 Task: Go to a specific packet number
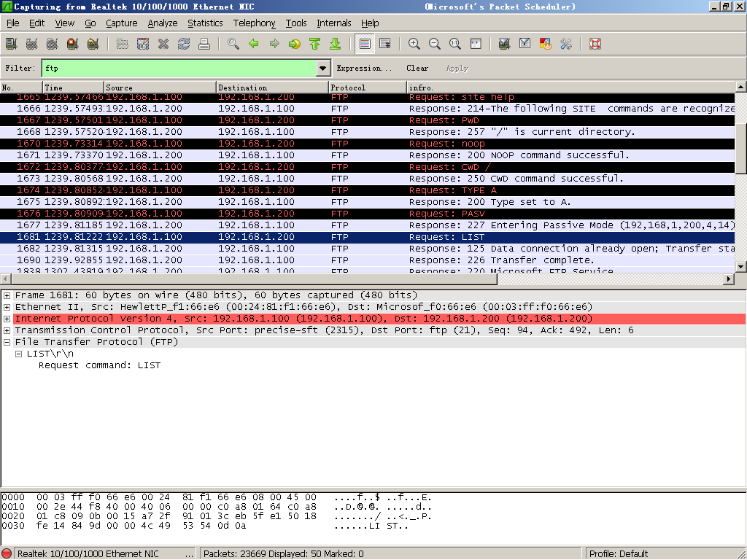(295, 44)
